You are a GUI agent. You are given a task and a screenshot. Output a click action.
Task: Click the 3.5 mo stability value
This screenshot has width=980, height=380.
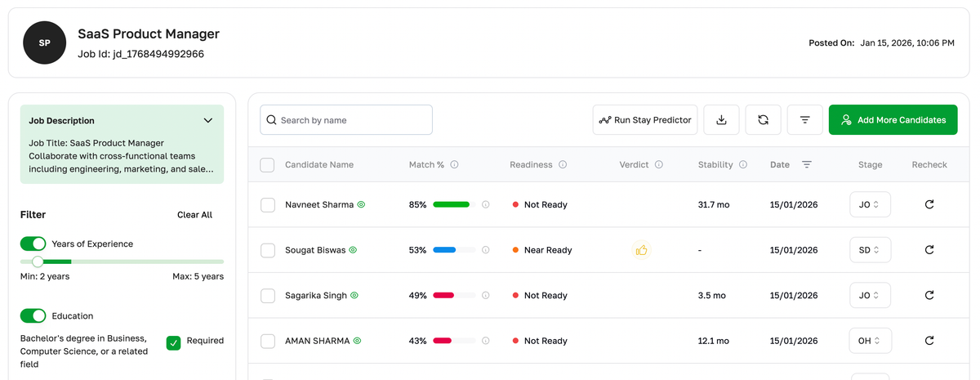712,295
